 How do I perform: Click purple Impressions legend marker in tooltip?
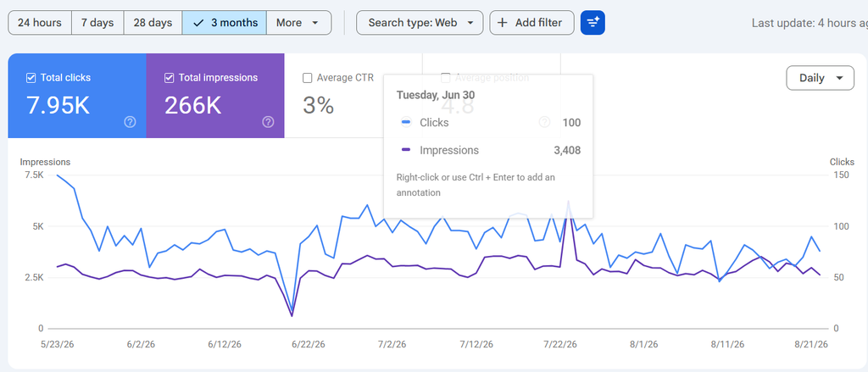(406, 150)
